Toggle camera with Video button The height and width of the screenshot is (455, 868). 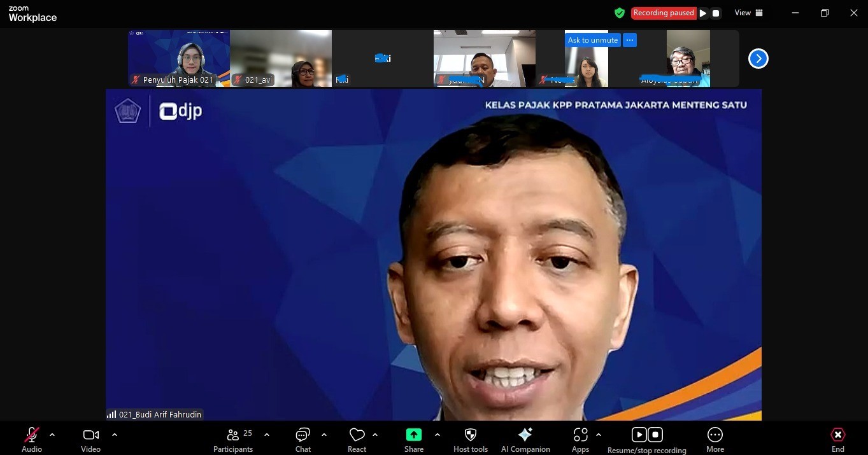point(90,435)
